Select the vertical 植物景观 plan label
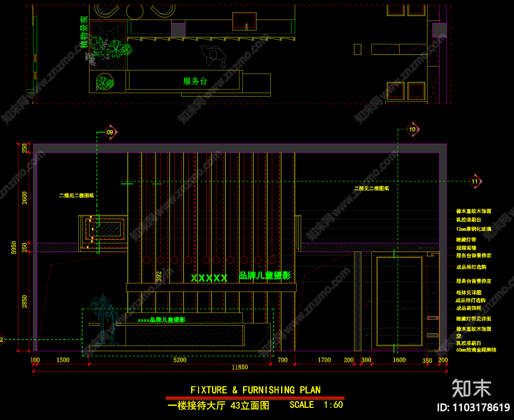 [x=84, y=32]
